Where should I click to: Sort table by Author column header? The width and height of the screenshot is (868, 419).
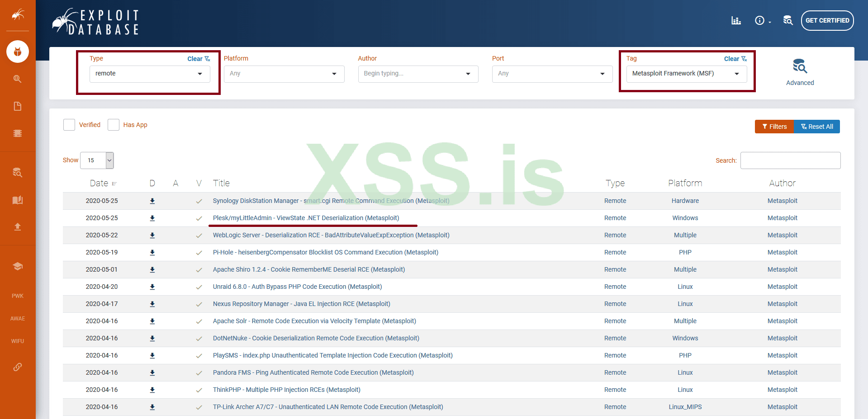tap(782, 183)
